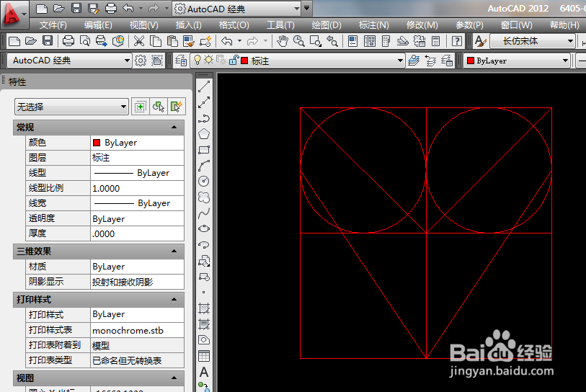The height and width of the screenshot is (392, 586).
Task: Select the Ellipse tool
Action: coord(204,228)
